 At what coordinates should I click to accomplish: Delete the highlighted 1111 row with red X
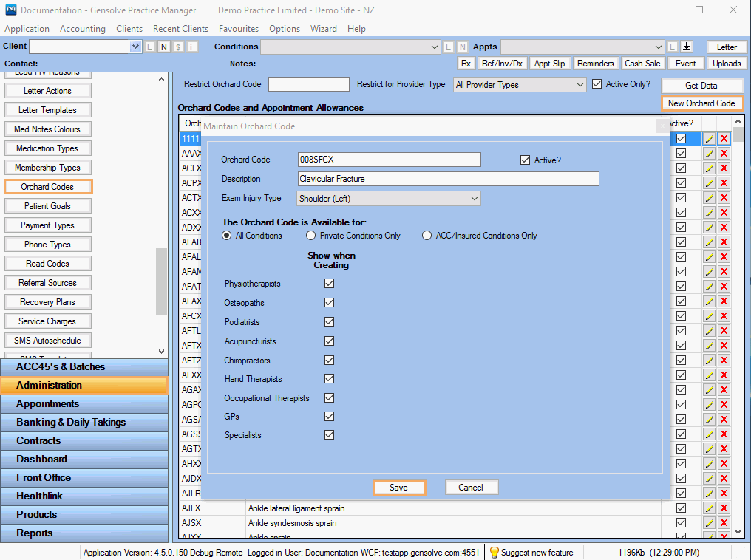pyautogui.click(x=724, y=139)
